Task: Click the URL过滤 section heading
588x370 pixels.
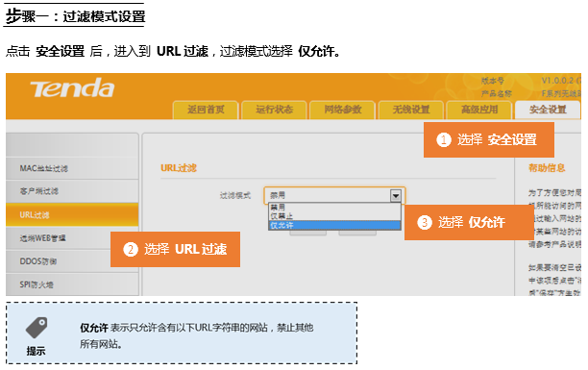Action: [x=179, y=168]
